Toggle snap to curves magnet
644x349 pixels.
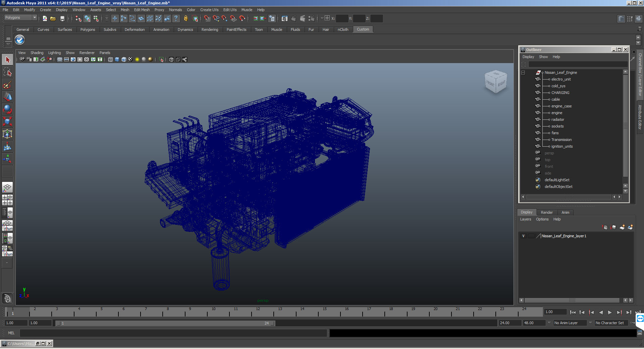pyautogui.click(x=216, y=18)
